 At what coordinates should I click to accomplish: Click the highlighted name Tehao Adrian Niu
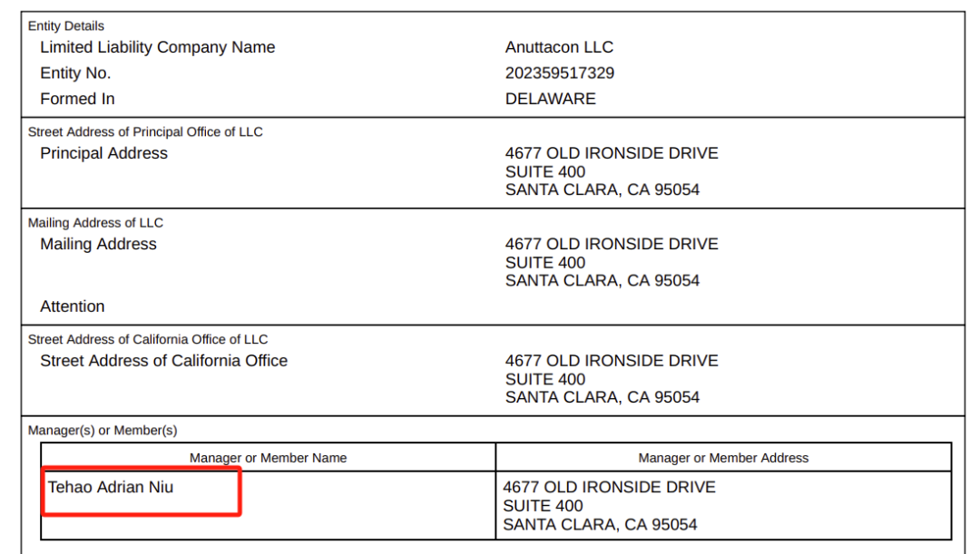(111, 487)
